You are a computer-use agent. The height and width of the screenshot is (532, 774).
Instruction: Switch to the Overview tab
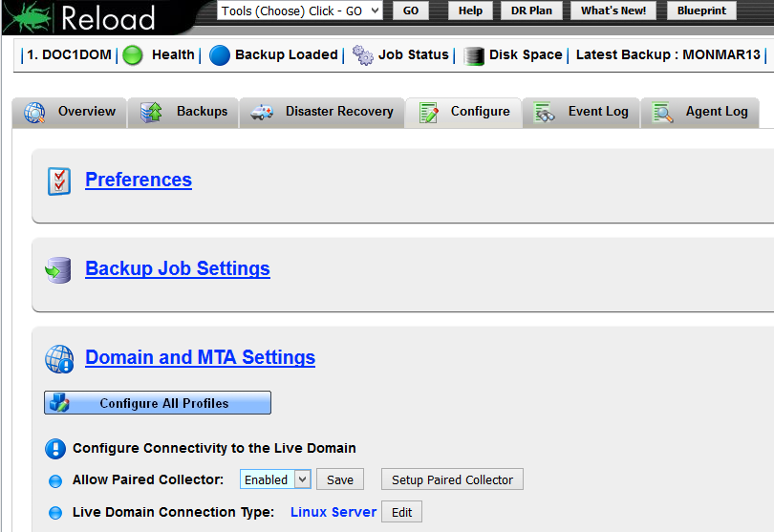coord(69,112)
